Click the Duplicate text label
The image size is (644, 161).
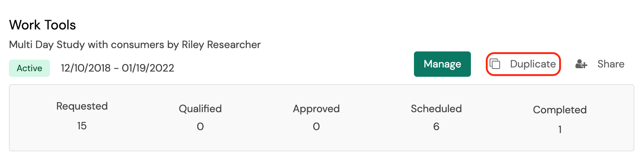pyautogui.click(x=533, y=64)
